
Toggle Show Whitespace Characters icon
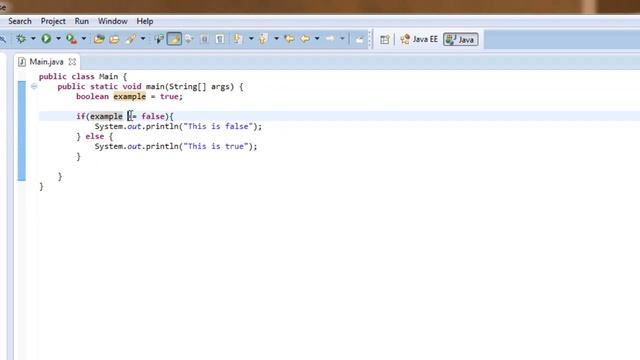pyautogui.click(x=220, y=39)
